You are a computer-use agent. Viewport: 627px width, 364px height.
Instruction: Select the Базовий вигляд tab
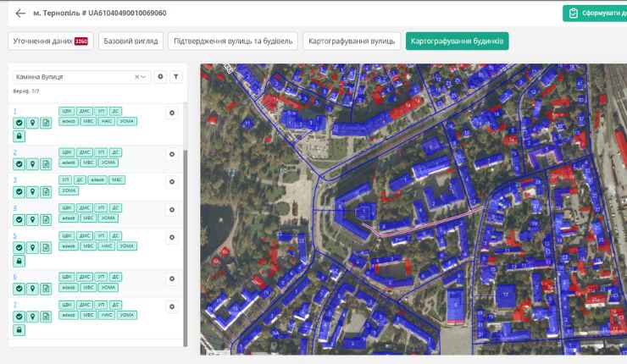click(x=130, y=41)
